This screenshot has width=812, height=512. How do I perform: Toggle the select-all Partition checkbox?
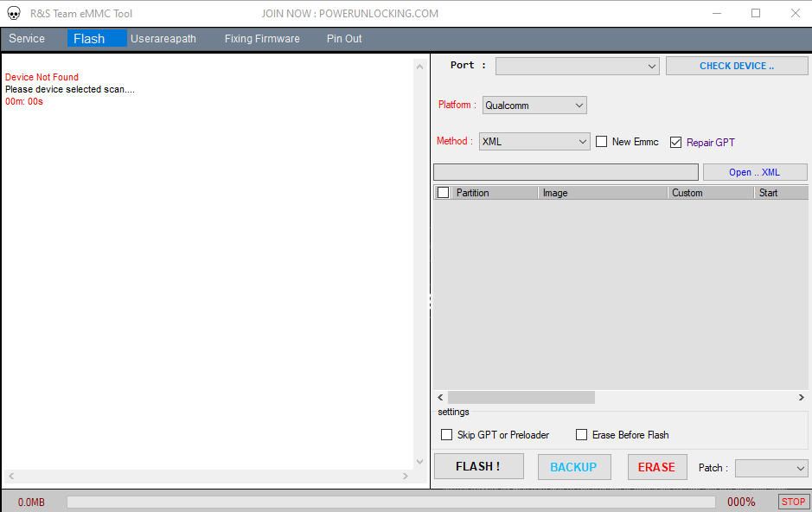(x=442, y=192)
